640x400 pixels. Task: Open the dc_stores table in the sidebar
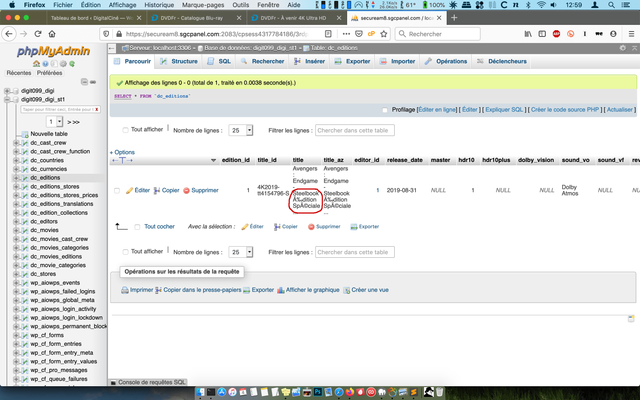(x=43, y=274)
